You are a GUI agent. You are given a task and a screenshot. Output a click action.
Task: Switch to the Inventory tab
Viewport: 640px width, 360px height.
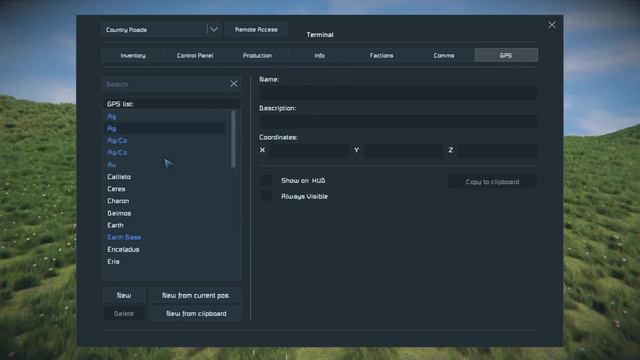point(133,55)
